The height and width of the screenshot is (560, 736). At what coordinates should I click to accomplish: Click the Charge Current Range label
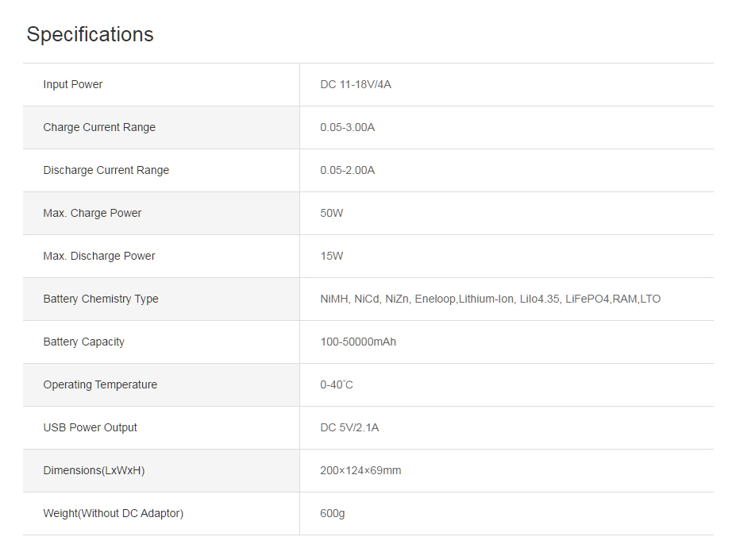[x=99, y=128]
